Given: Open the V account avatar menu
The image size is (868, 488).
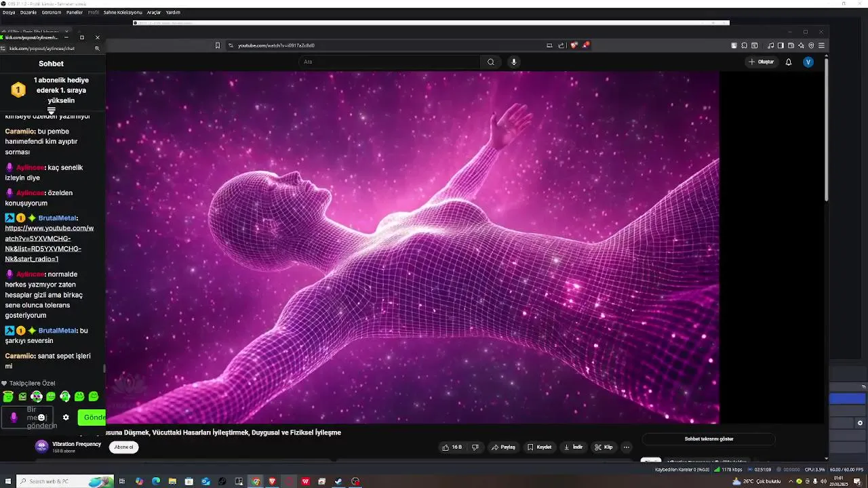Looking at the screenshot, I should pos(808,62).
